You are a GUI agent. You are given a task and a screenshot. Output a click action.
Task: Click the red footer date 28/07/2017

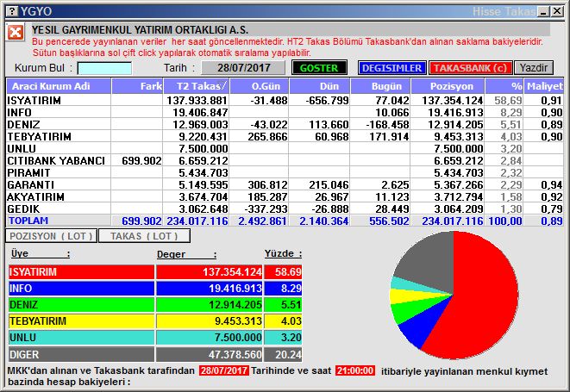pos(224,370)
